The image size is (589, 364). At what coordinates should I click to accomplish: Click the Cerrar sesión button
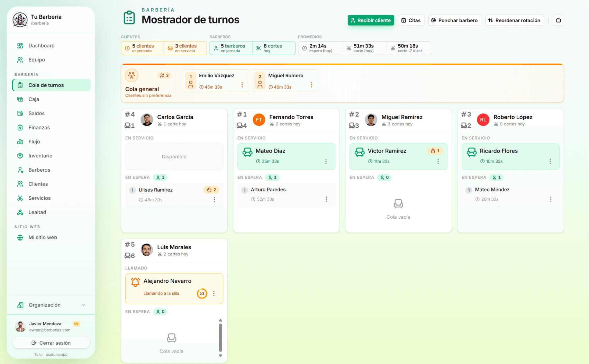pyautogui.click(x=51, y=343)
